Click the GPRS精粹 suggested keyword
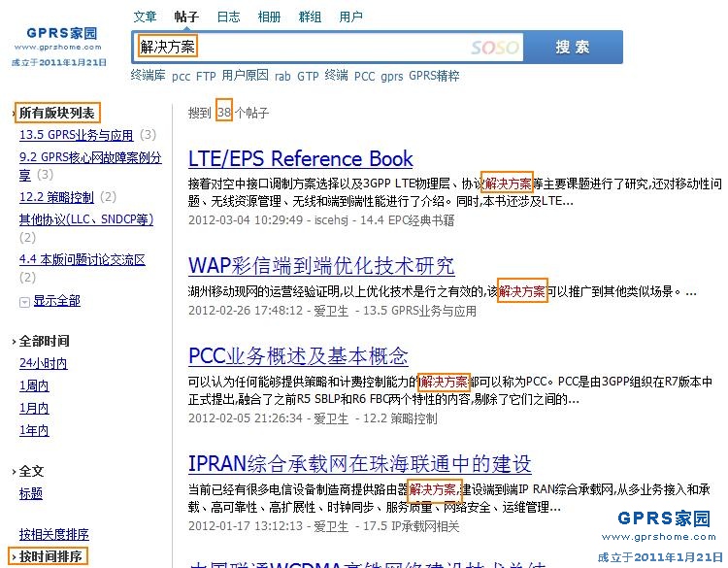The height and width of the screenshot is (568, 728). tap(434, 76)
